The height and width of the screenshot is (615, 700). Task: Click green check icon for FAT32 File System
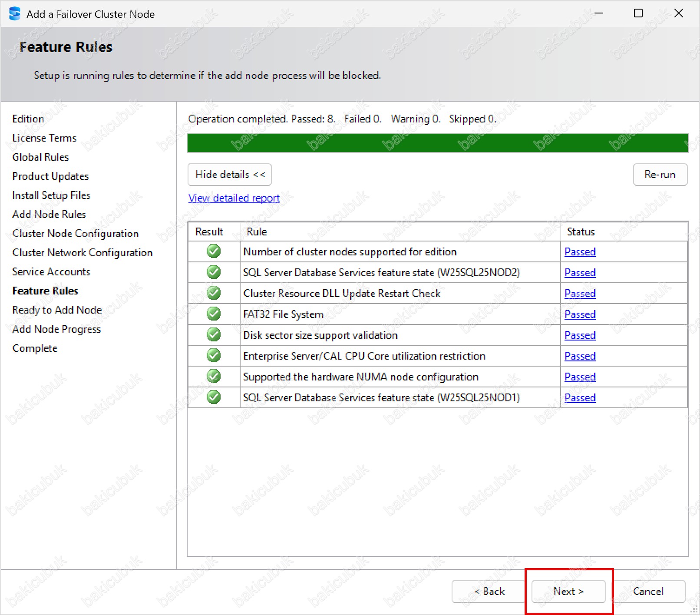[x=214, y=314]
